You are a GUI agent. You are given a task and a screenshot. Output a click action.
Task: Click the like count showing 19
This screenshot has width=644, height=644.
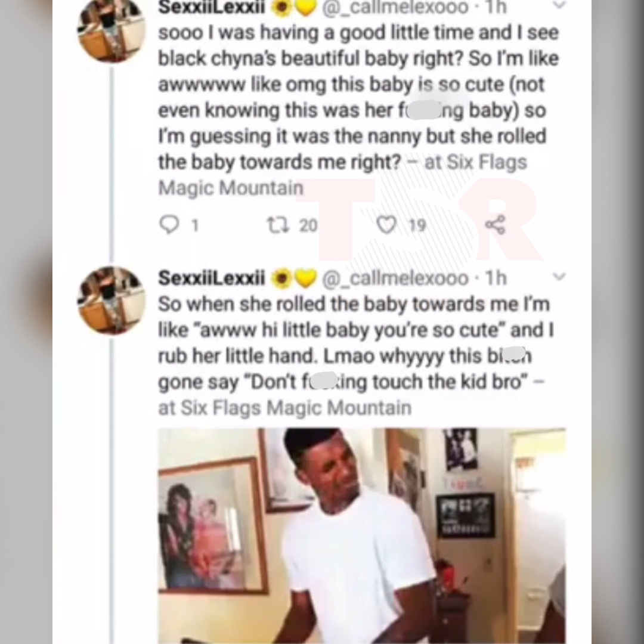[417, 225]
